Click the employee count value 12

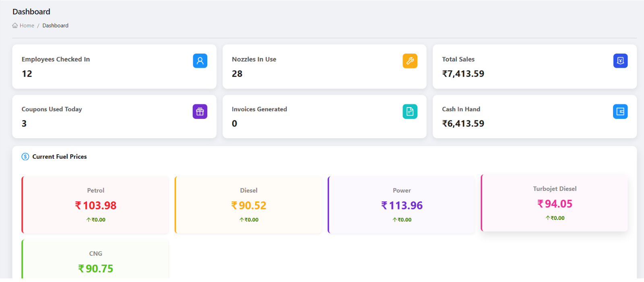coord(27,74)
